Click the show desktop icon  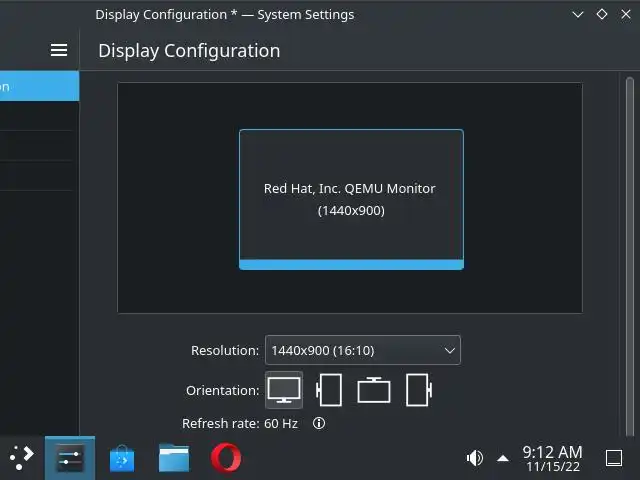[x=613, y=458]
